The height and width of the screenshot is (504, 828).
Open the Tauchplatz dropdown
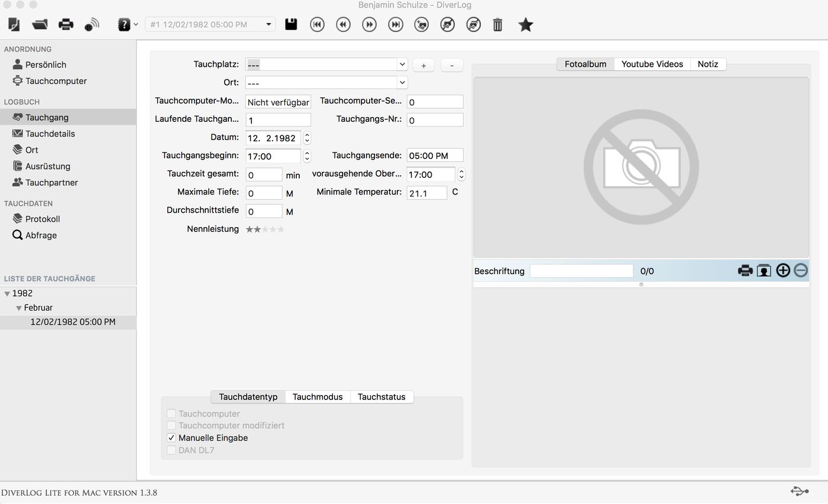tap(402, 64)
